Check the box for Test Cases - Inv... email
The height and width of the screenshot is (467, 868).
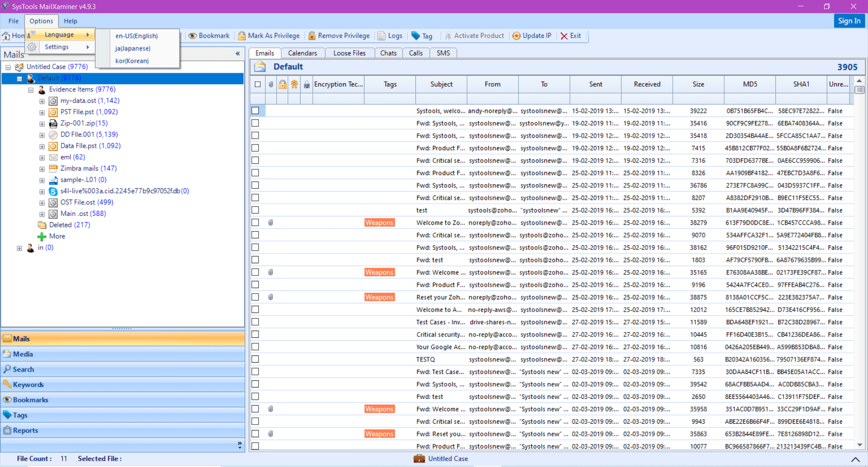(255, 322)
